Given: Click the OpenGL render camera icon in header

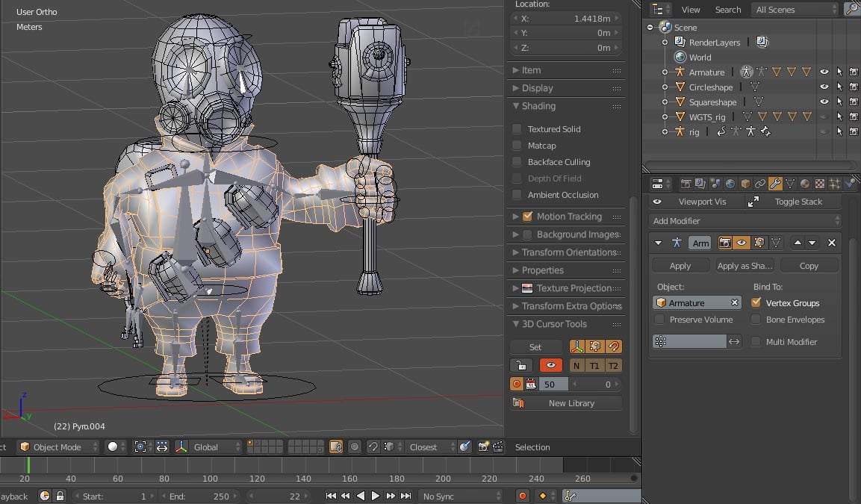Looking at the screenshot, I should click(482, 447).
